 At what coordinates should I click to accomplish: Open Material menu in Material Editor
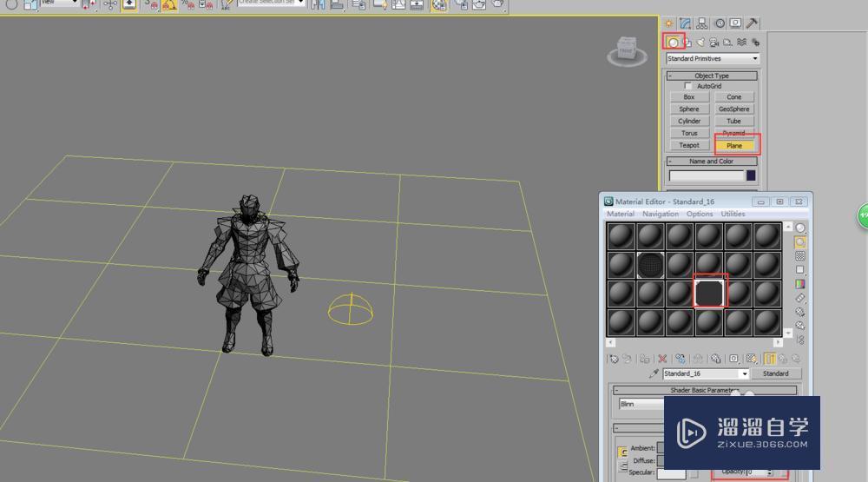point(621,214)
